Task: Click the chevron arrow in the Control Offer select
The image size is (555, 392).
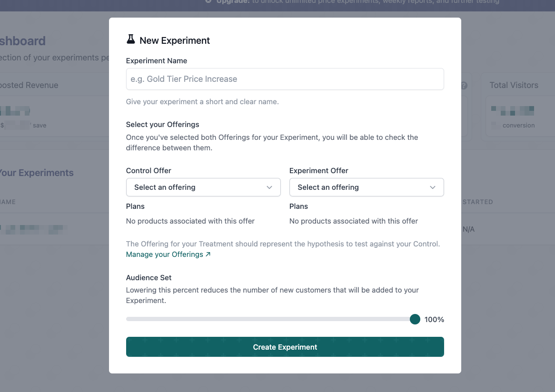Action: (x=269, y=187)
